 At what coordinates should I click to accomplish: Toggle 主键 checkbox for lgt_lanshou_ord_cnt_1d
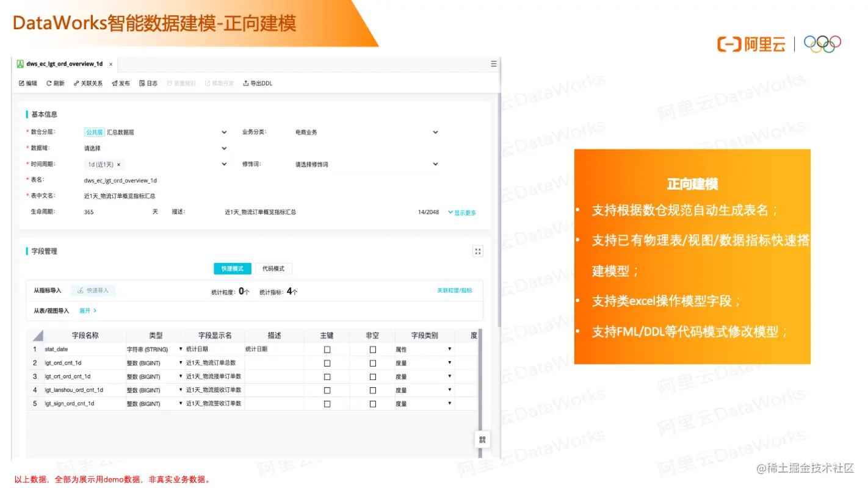tap(327, 390)
